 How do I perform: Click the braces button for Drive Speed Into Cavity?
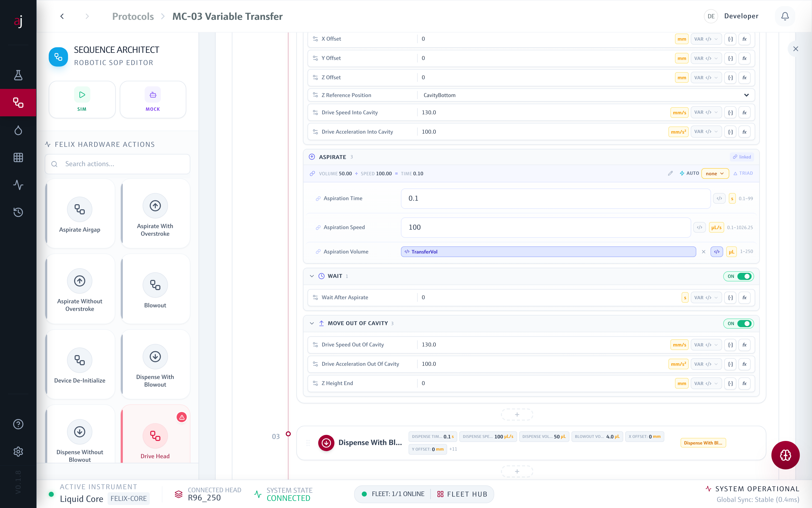[731, 113]
